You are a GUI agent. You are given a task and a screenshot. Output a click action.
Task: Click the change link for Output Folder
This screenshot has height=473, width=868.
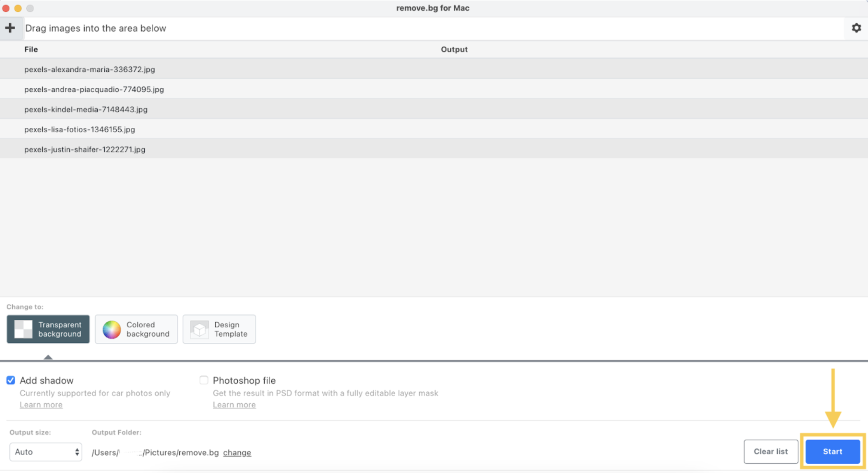(237, 452)
